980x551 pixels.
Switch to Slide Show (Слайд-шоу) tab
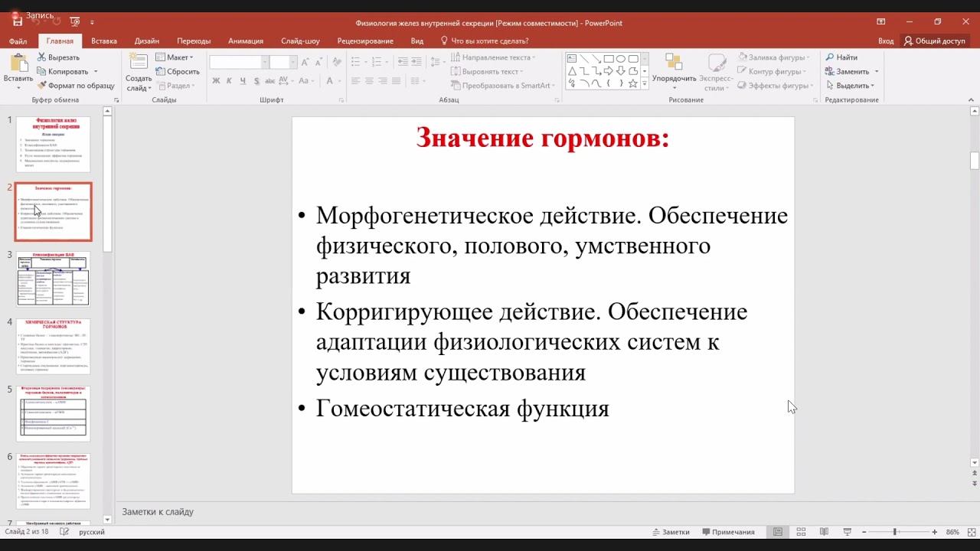300,41
